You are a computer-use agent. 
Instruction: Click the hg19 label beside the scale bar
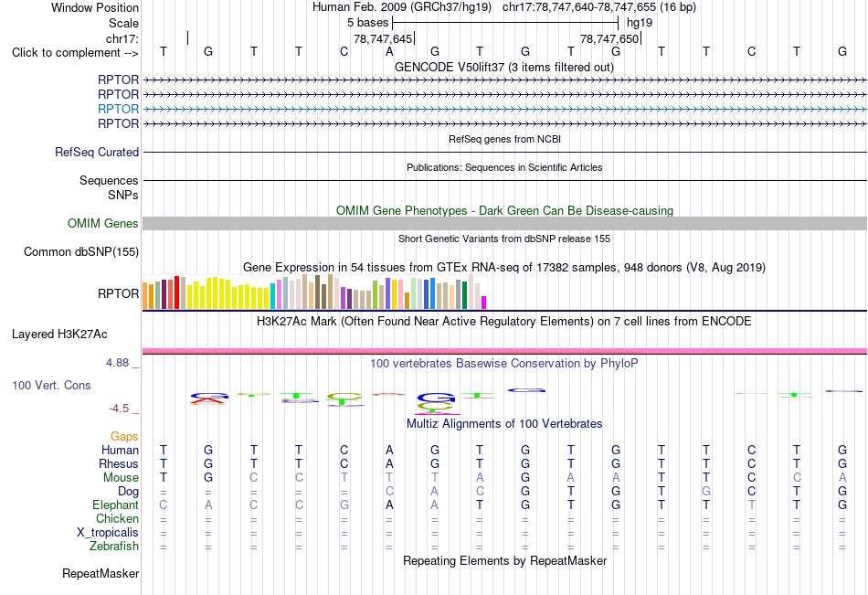click(x=640, y=23)
